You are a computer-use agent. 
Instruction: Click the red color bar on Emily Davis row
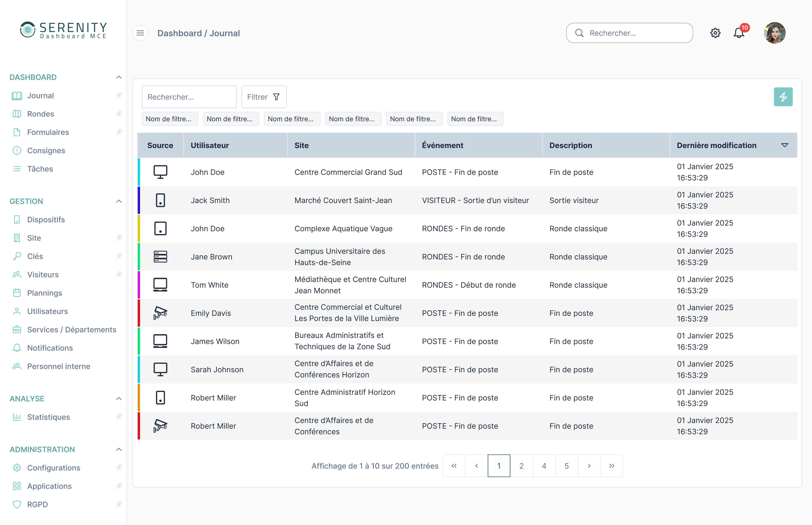[x=139, y=313]
